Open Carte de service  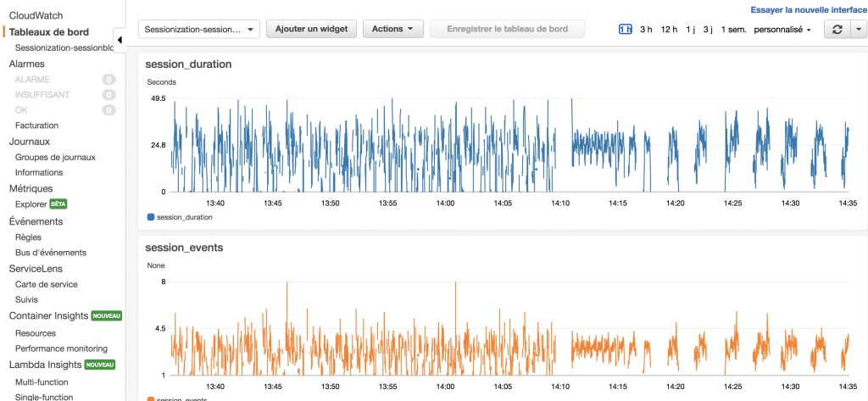[x=46, y=284]
